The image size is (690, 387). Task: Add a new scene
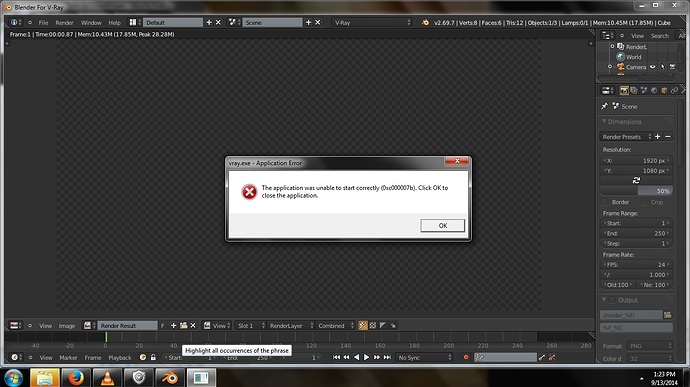coord(308,22)
